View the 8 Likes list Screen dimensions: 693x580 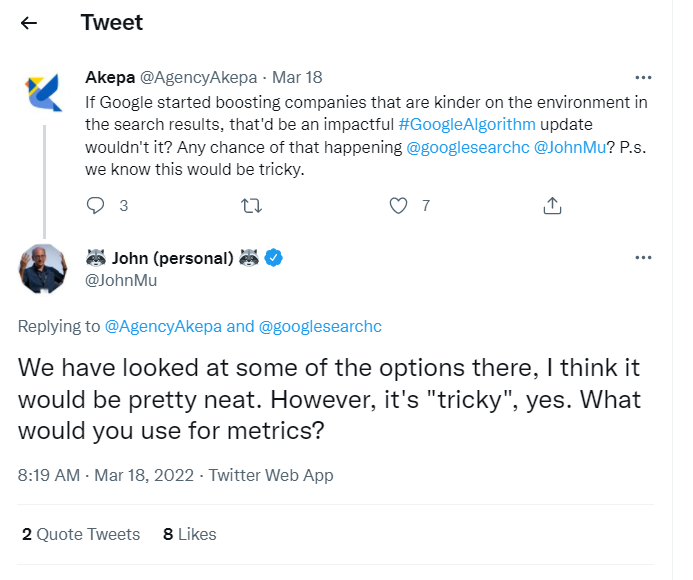point(190,534)
